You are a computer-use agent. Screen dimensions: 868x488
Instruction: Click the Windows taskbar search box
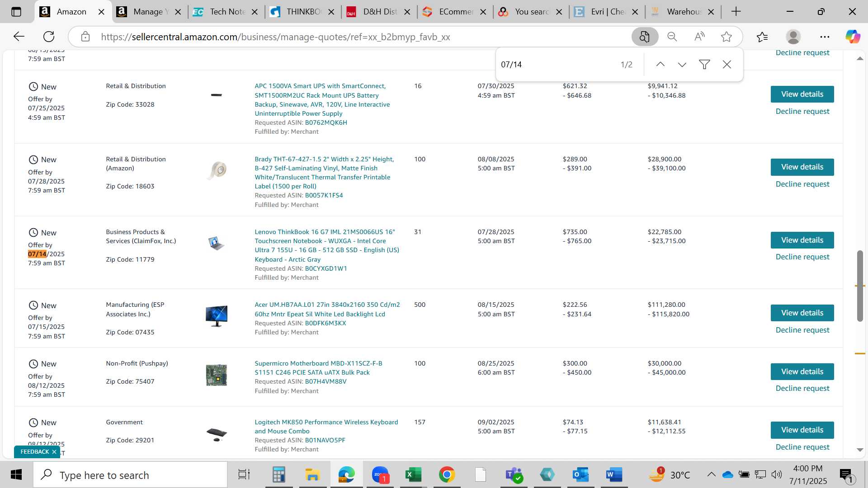point(130,475)
